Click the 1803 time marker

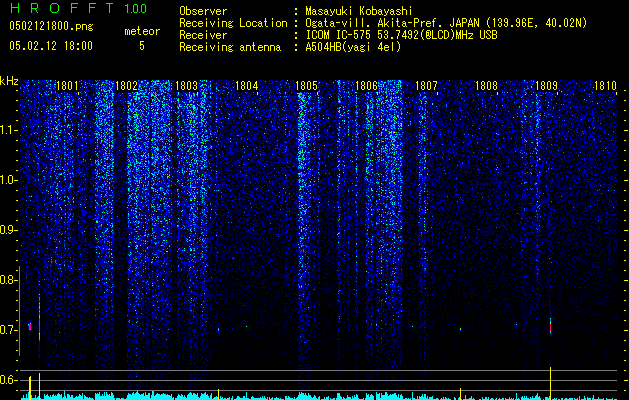click(x=187, y=86)
